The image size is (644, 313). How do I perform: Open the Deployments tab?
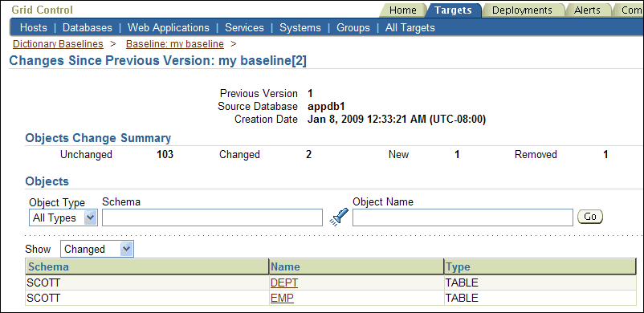coord(522,10)
